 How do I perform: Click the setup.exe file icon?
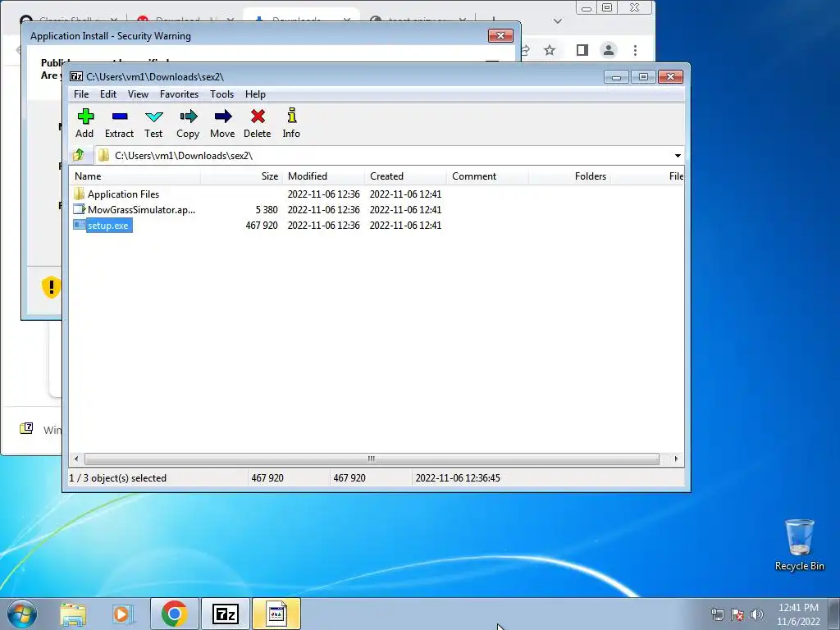point(80,225)
